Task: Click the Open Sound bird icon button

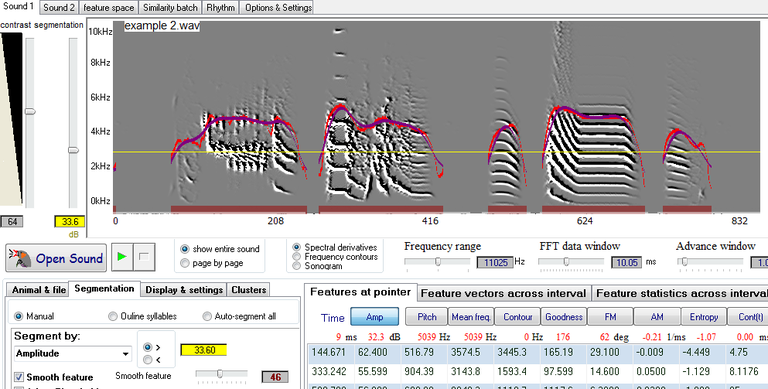Action: point(56,258)
